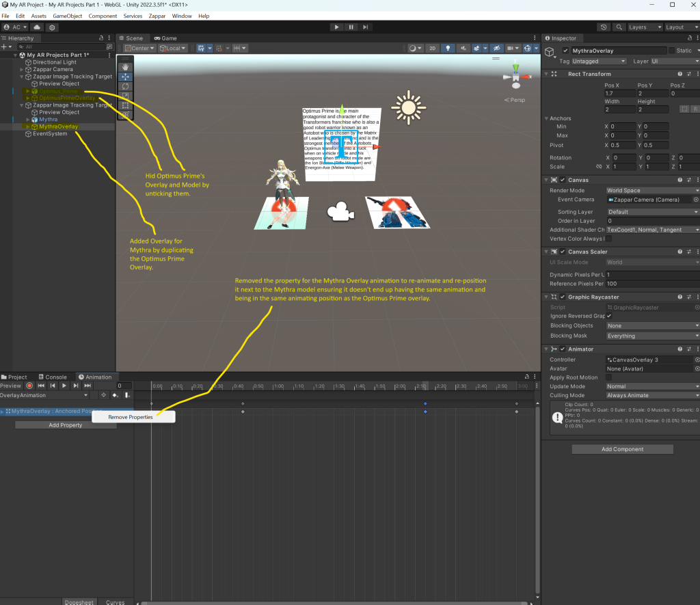Click the Pos X input field
The height and width of the screenshot is (605, 700).
(x=619, y=93)
